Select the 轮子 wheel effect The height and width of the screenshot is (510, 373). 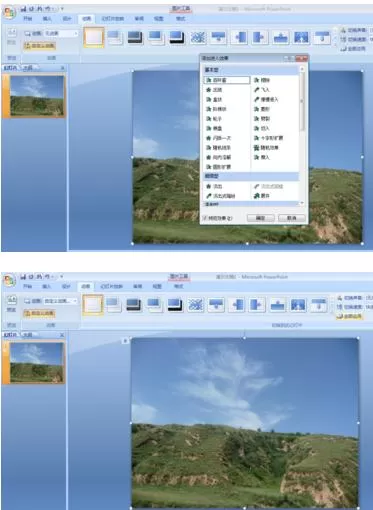pos(214,119)
